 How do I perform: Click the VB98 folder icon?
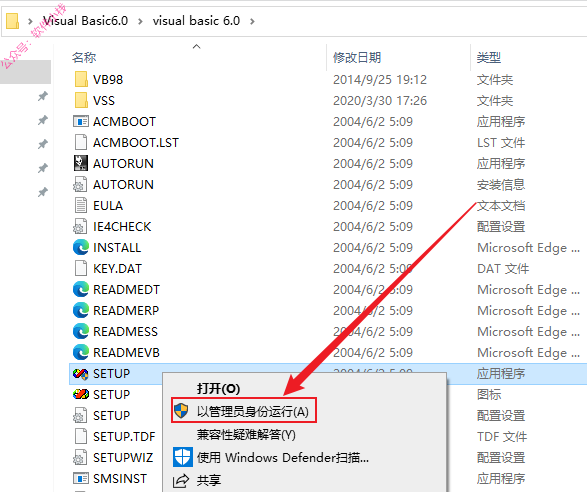tap(81, 79)
